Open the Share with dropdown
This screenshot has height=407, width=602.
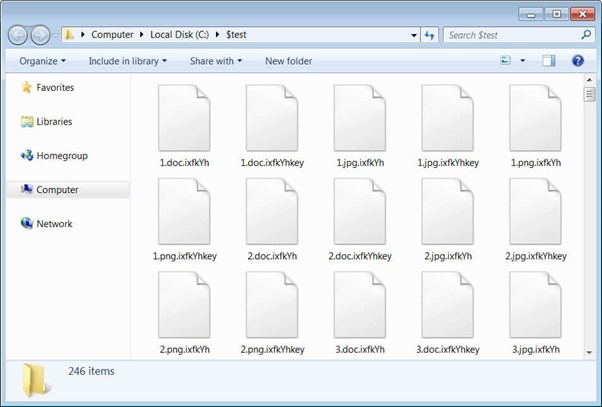click(216, 61)
